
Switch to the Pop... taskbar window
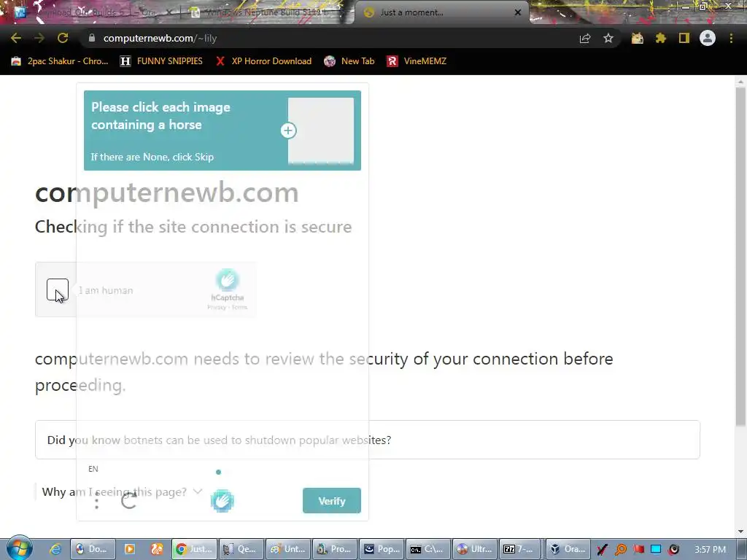(x=381, y=549)
